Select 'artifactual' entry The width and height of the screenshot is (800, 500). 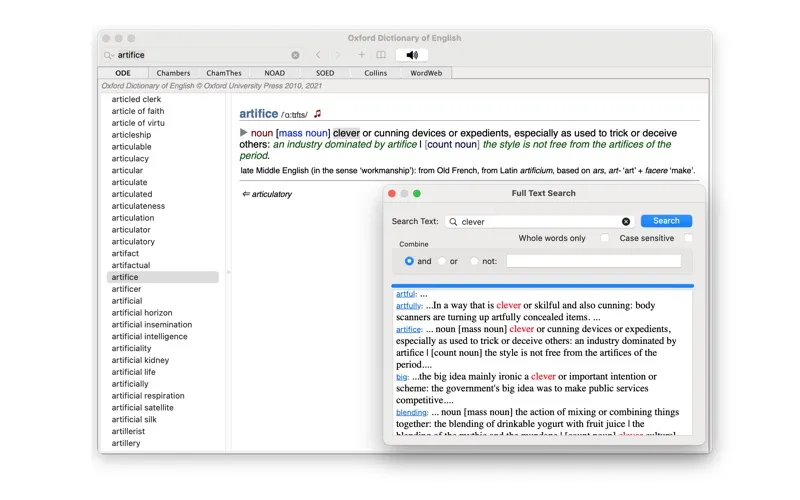pyautogui.click(x=131, y=265)
